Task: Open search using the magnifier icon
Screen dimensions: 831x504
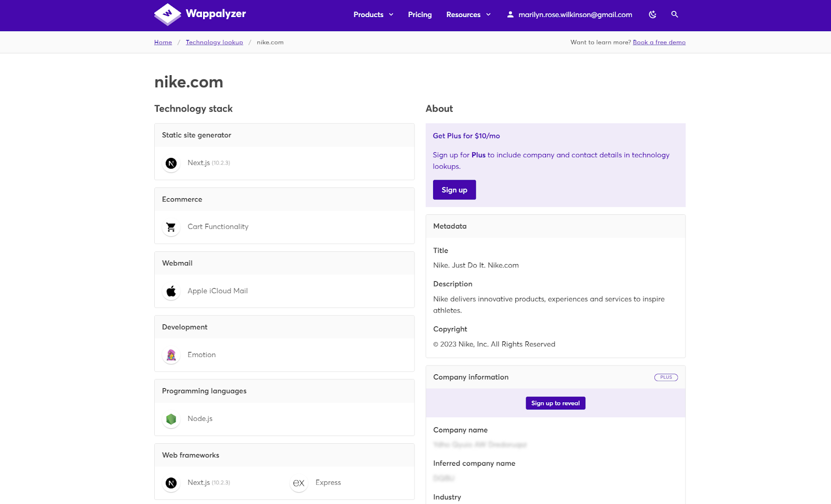Action: coord(674,15)
